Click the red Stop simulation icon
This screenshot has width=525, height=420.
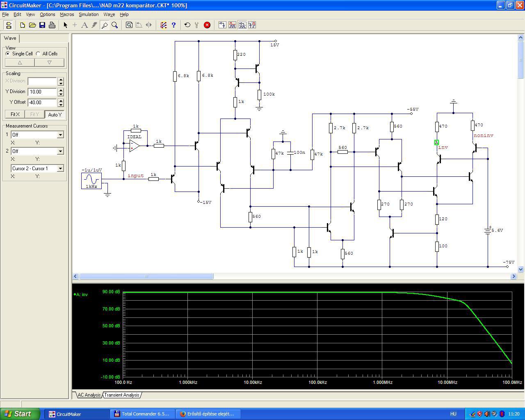tap(207, 25)
